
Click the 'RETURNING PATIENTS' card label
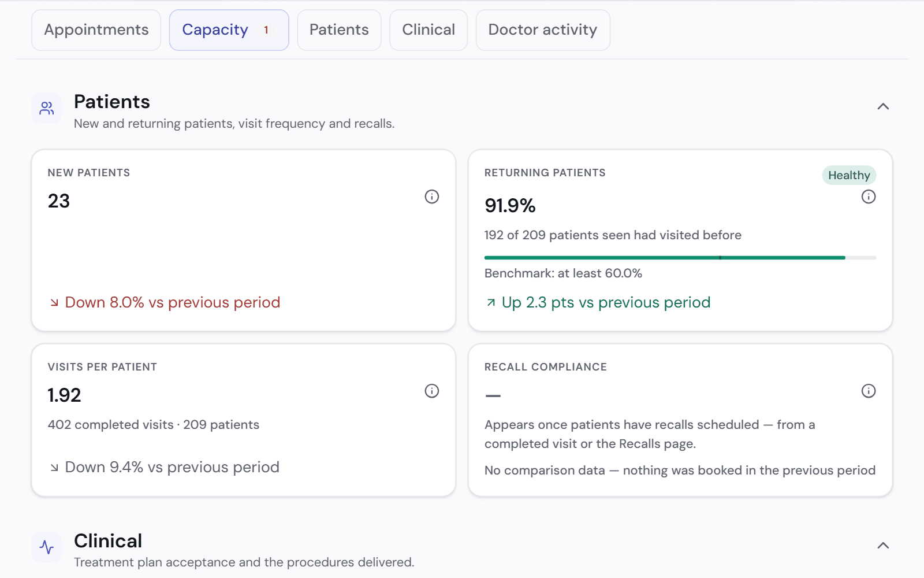545,173
